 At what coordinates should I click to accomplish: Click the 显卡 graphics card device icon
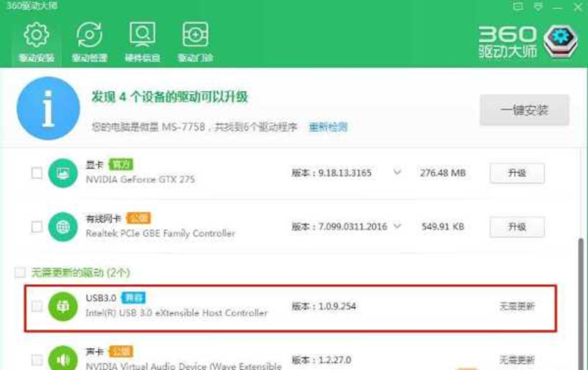pyautogui.click(x=63, y=173)
